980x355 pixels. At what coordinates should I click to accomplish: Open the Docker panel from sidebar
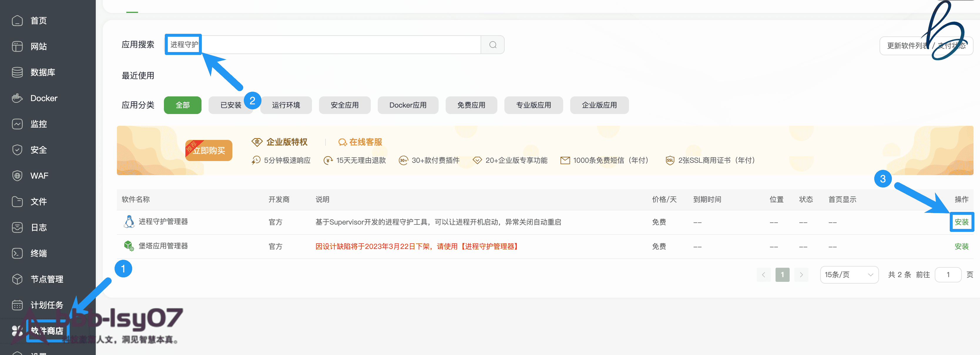44,98
